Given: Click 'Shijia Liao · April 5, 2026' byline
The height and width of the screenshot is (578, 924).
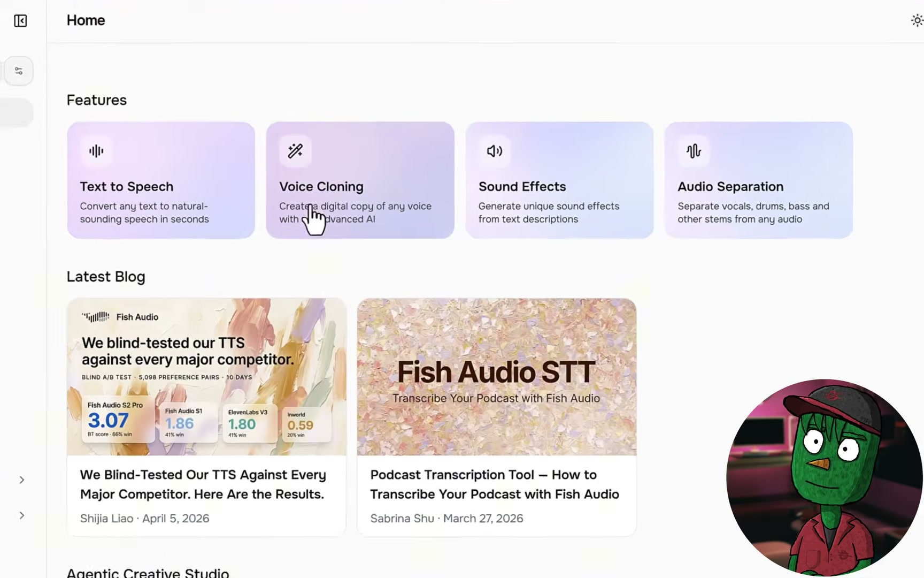Looking at the screenshot, I should pos(144,518).
